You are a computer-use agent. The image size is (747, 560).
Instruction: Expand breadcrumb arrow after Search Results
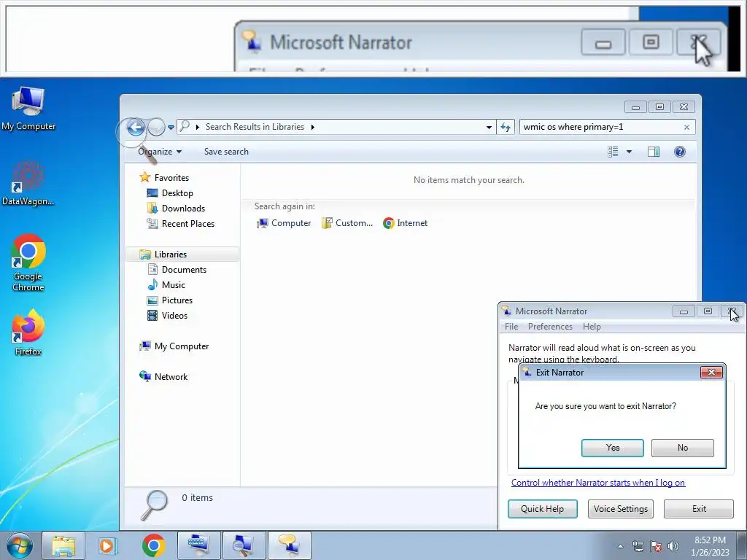[x=312, y=127]
